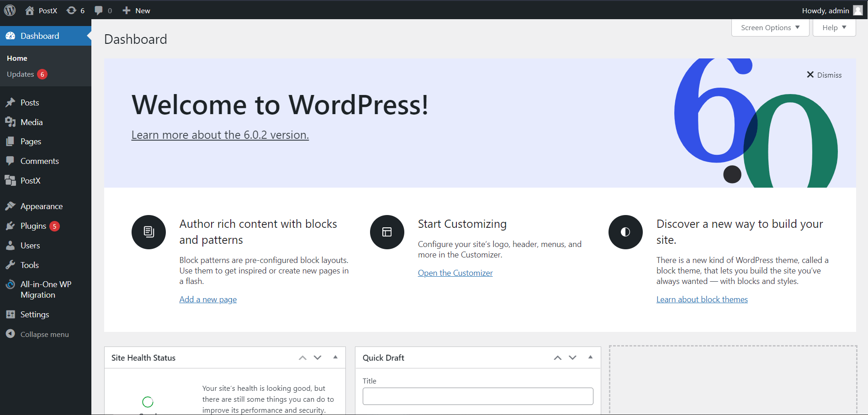Click the Author rich content document icon
Image resolution: width=868 pixels, height=415 pixels.
(x=148, y=232)
